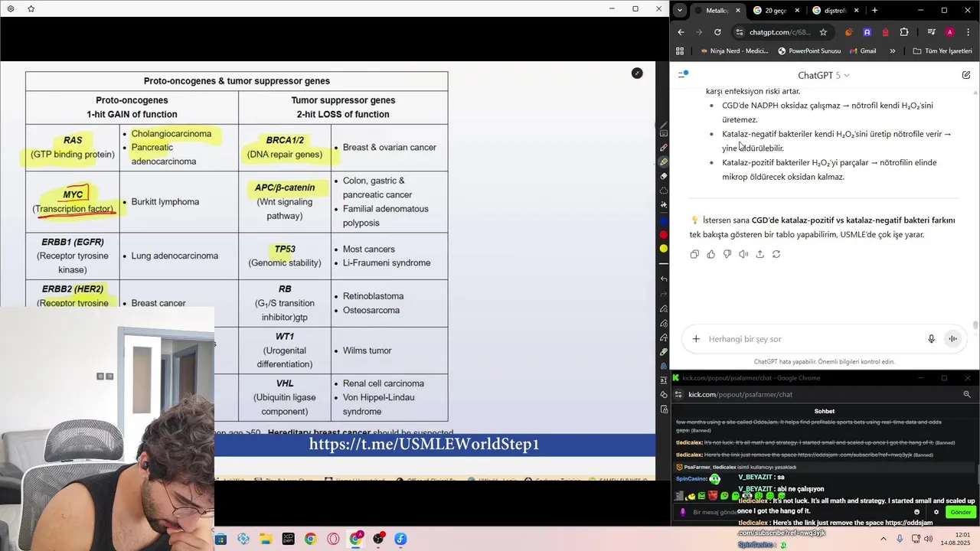Open File Explorer from the taskbar
The image size is (980, 551).
(266, 539)
